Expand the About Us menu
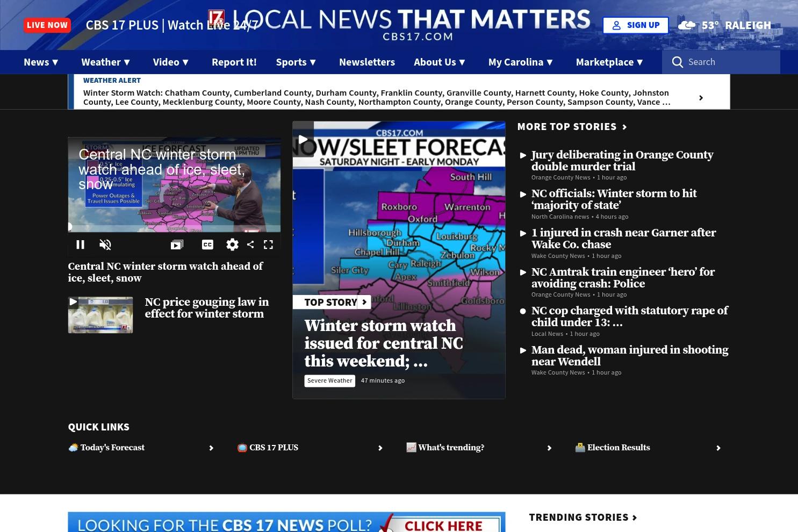Viewport: 798px width, 532px height. [441, 62]
